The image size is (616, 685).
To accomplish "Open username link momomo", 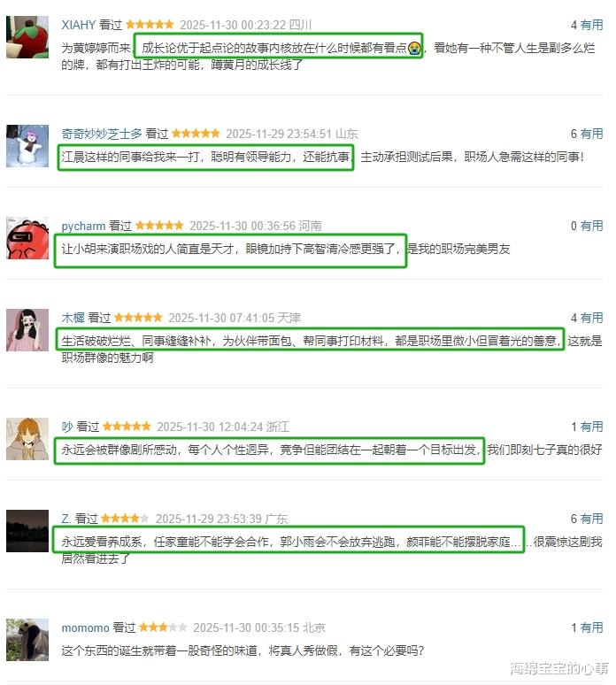I will point(85,627).
